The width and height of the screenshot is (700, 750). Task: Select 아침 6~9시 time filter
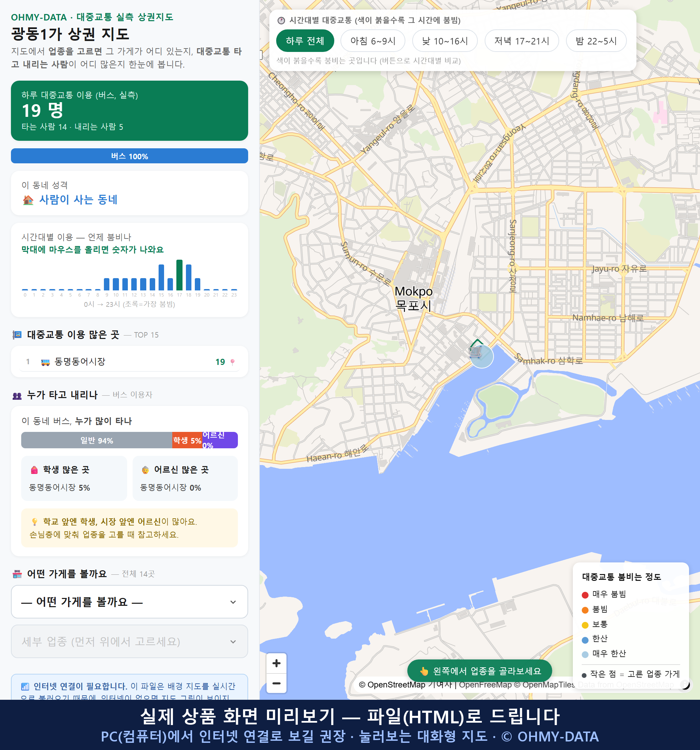click(x=373, y=41)
